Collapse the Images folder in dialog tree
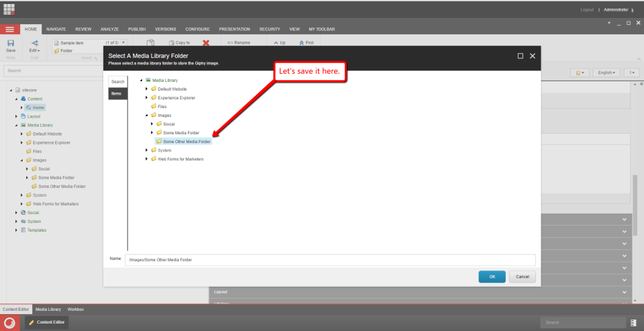This screenshot has height=331, width=644. click(x=147, y=115)
